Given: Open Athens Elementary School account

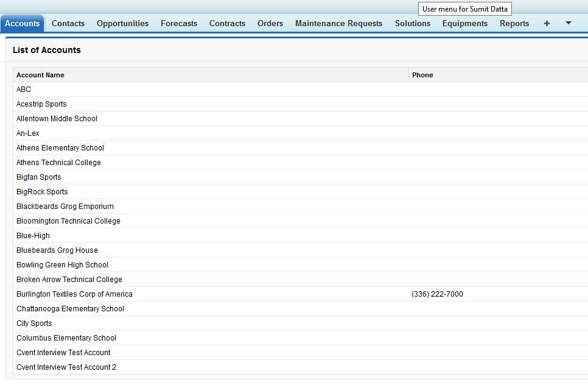Looking at the screenshot, I should pyautogui.click(x=60, y=148).
